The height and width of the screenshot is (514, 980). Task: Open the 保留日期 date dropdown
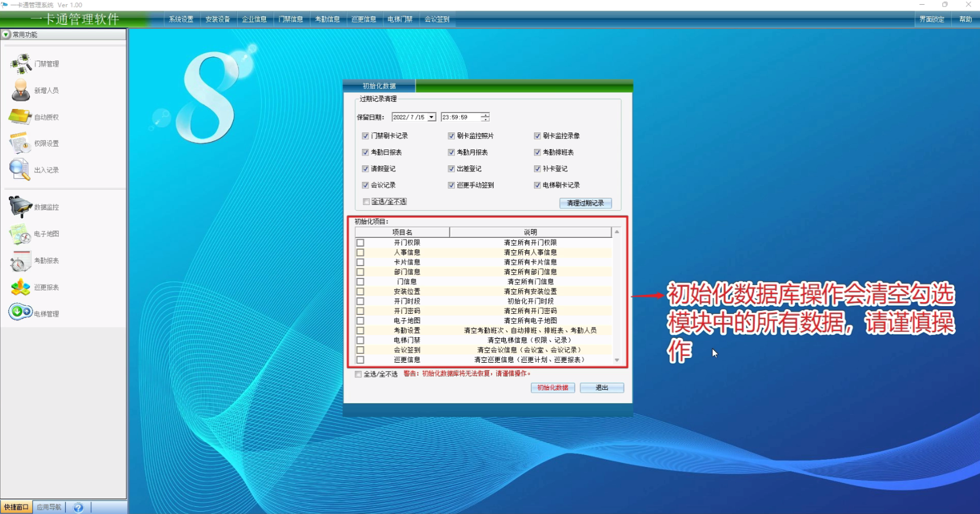point(431,117)
